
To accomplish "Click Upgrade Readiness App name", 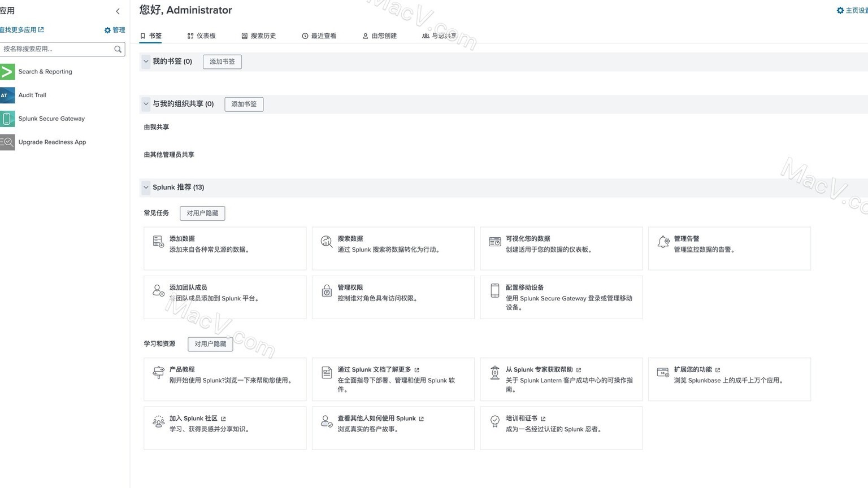I will click(52, 142).
